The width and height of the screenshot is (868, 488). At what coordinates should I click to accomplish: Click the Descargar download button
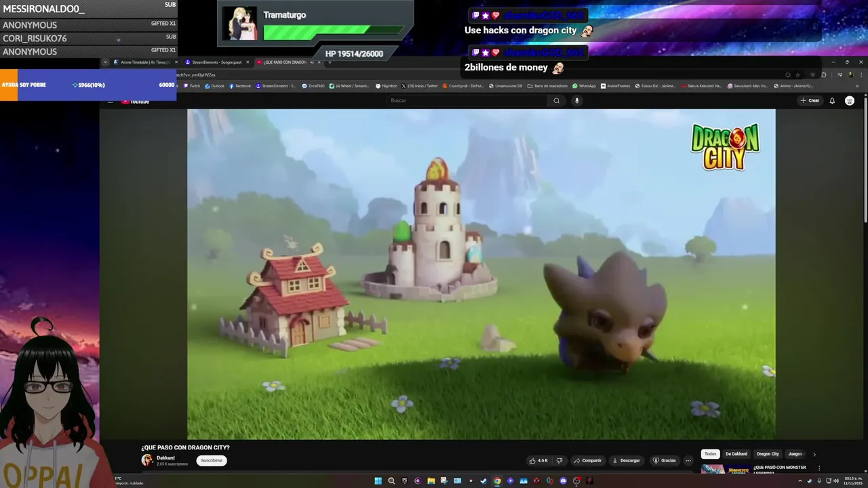pyautogui.click(x=626, y=460)
